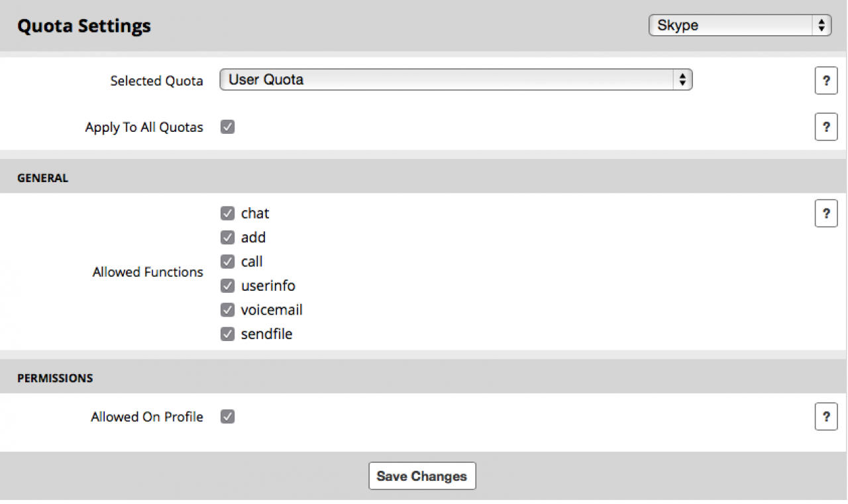Click the Save Changes button
Viewport: 848px width, 504px height.
[x=422, y=476]
